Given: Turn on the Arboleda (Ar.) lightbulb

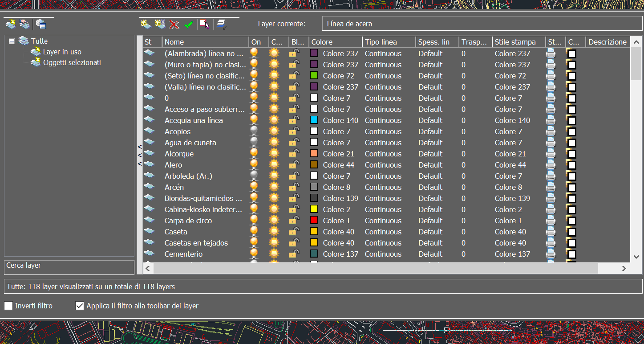Looking at the screenshot, I should pyautogui.click(x=254, y=176).
